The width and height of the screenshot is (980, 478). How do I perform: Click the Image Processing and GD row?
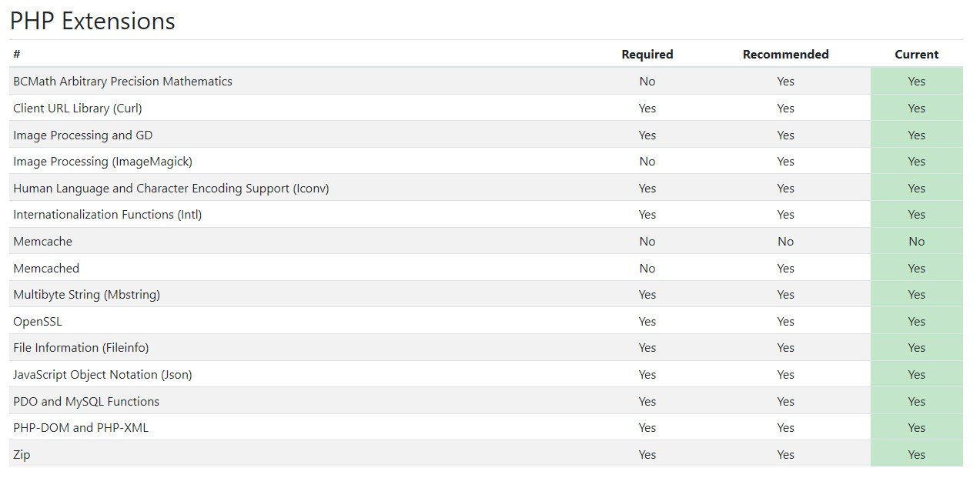(486, 135)
